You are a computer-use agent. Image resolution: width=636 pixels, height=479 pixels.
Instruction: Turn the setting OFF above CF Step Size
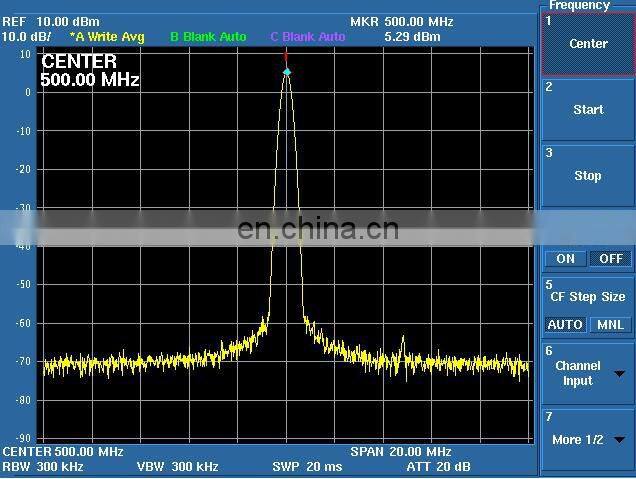tap(610, 259)
